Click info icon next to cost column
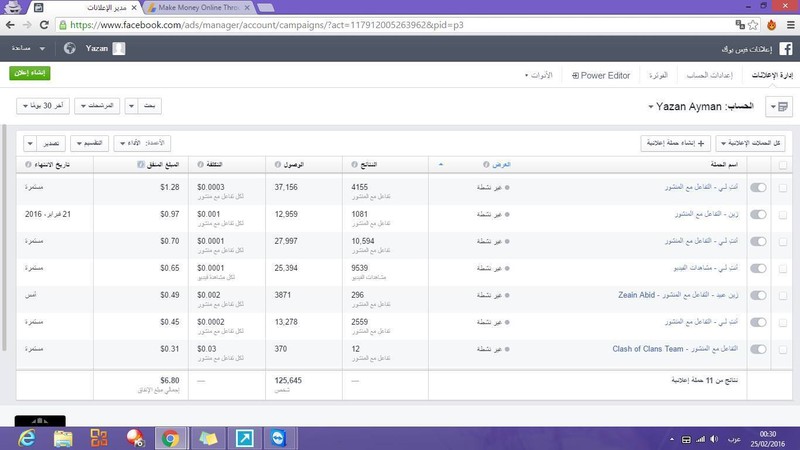Viewport: 800px width, 450px height. coord(201,164)
